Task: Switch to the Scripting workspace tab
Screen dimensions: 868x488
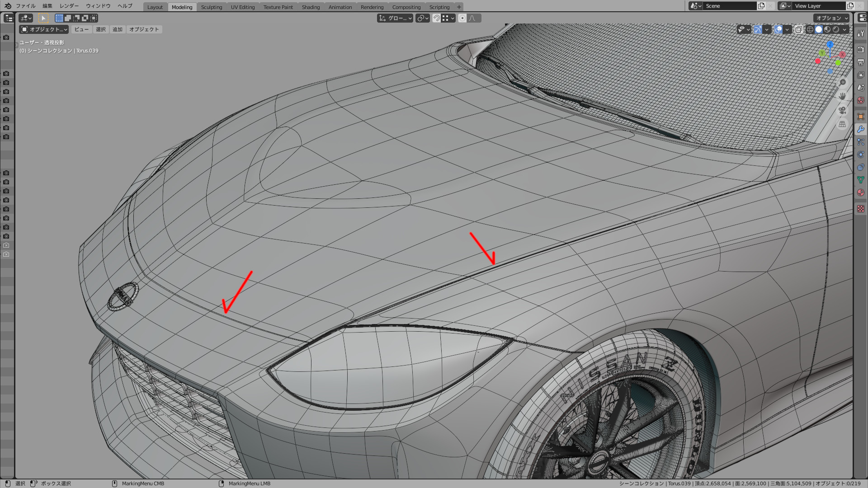Action: pos(439,7)
